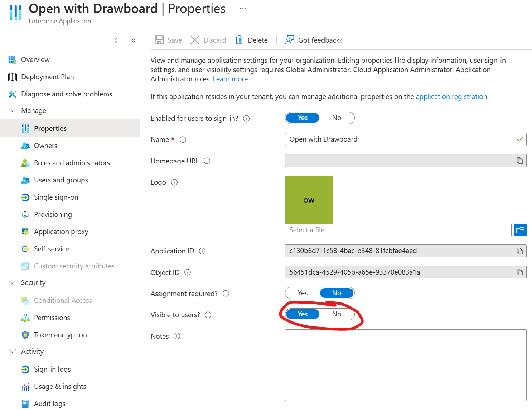Click the Homepage URL field
The image size is (532, 410).
(406, 161)
